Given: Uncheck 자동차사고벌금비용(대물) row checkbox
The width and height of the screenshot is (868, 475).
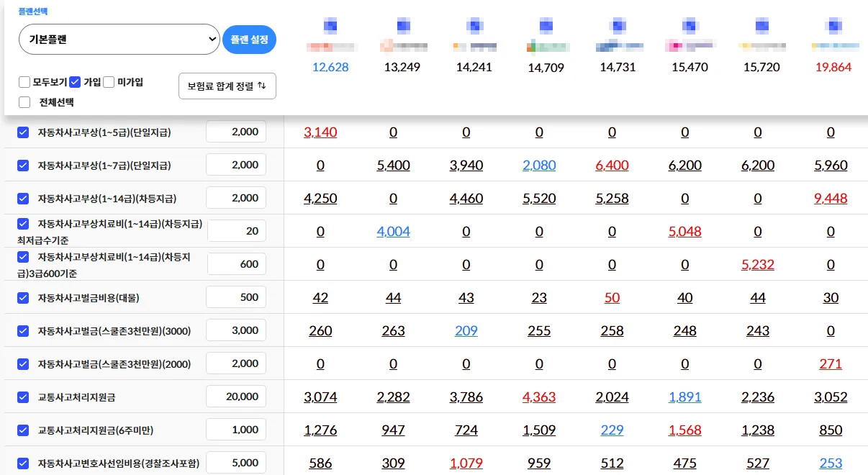Looking at the screenshot, I should (22, 298).
